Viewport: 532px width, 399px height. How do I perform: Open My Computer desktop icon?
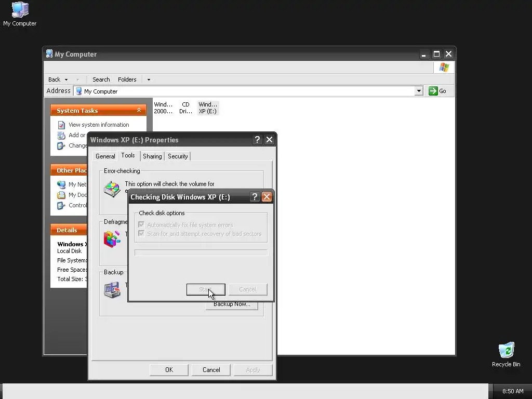coord(20,14)
